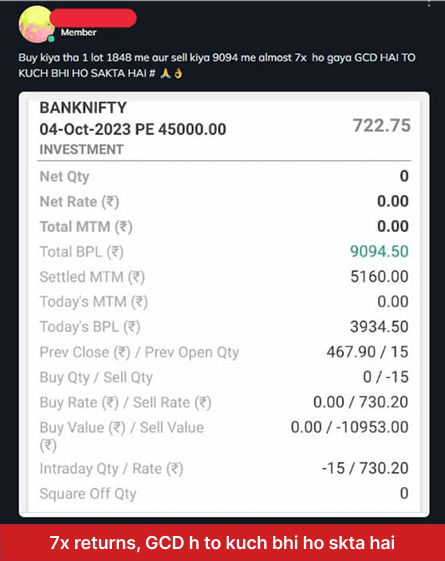
Task: Click the green Total BPL value 9094.50
Action: [379, 251]
